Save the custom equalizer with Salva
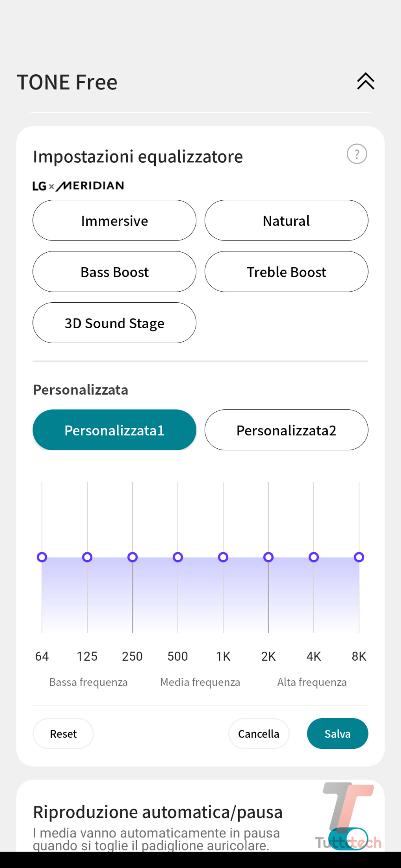401x868 pixels. (337, 734)
